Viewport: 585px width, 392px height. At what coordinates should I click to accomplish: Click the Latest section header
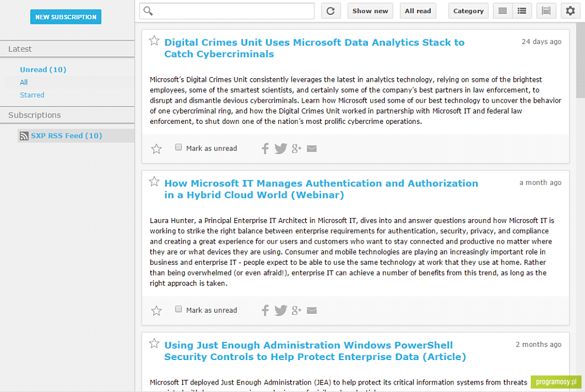67,49
